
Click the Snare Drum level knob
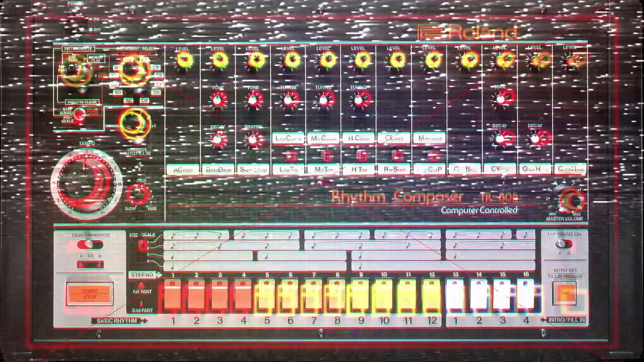[256, 61]
